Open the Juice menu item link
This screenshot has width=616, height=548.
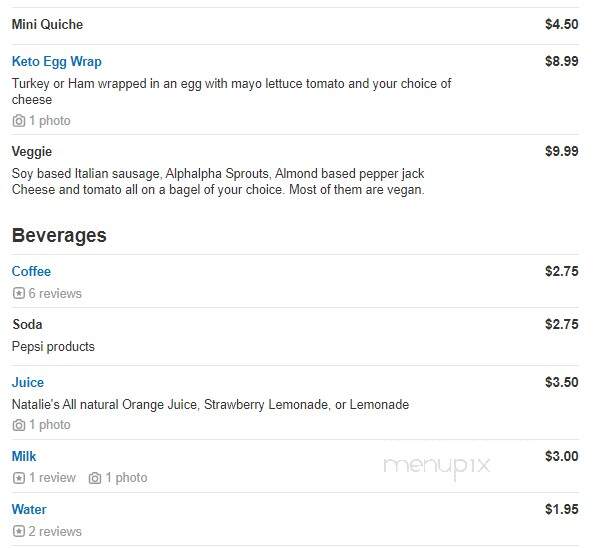[28, 382]
